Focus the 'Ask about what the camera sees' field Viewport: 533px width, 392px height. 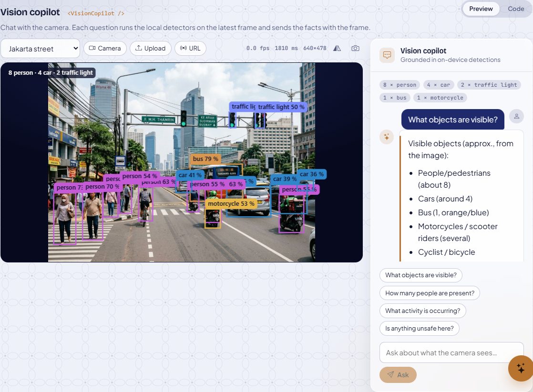tap(451, 352)
